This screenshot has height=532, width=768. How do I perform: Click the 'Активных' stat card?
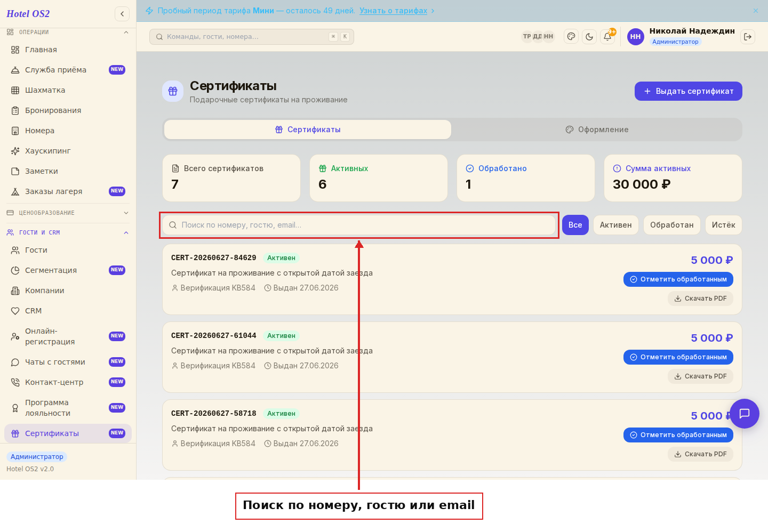[x=379, y=178]
